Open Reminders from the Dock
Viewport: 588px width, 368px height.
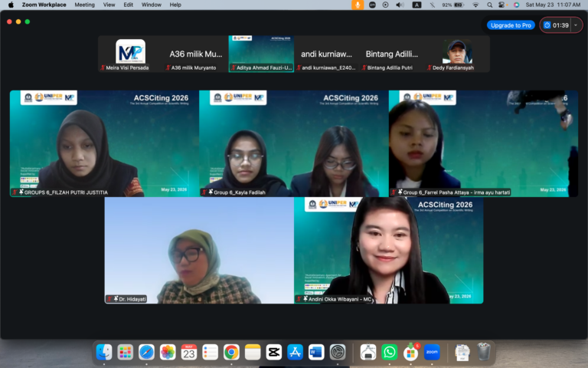[x=210, y=352]
